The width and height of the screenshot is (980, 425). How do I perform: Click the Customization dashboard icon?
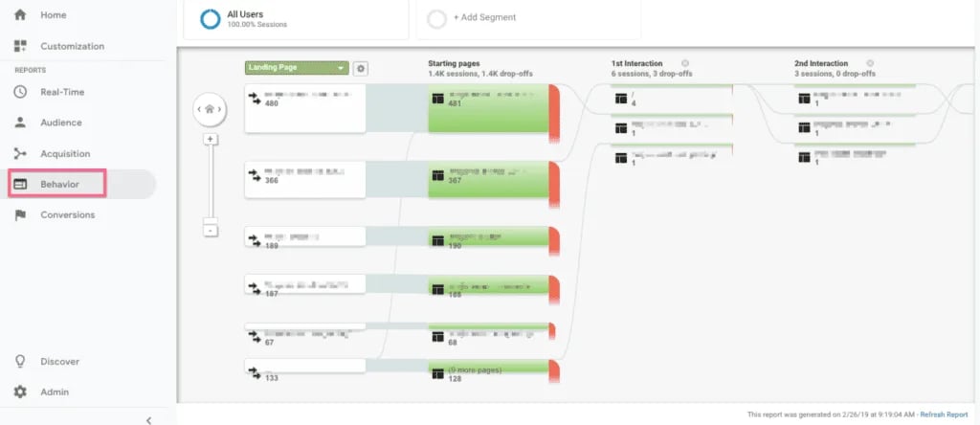click(20, 46)
